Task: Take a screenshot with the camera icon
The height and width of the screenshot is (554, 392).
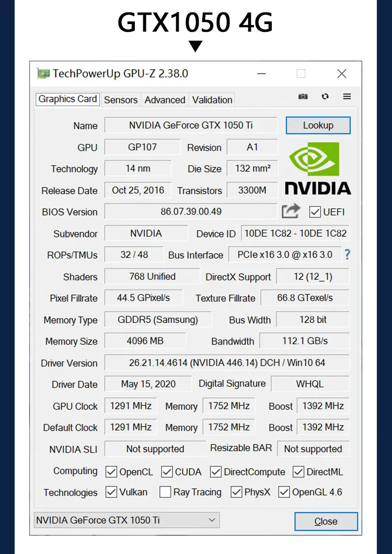Action: 303,96
